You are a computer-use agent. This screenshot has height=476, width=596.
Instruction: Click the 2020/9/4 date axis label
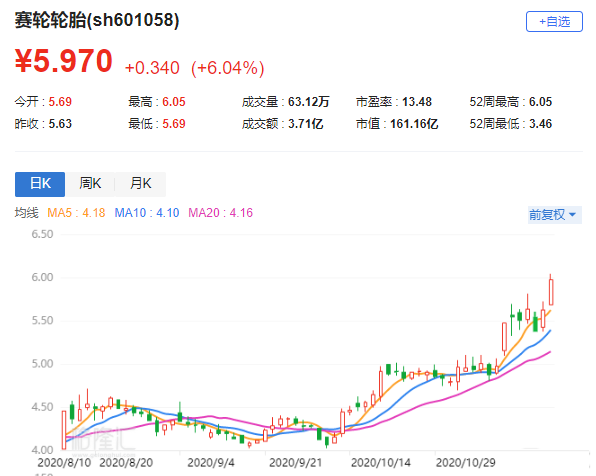(x=211, y=463)
